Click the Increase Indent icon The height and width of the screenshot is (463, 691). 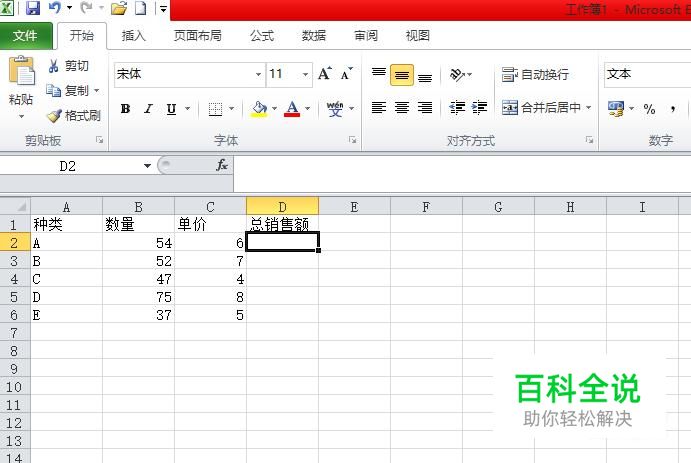click(479, 107)
